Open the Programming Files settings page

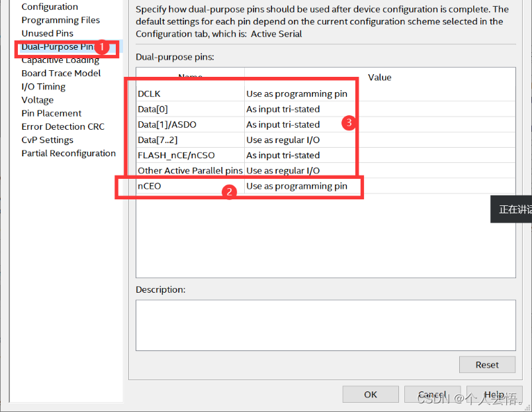[x=60, y=20]
